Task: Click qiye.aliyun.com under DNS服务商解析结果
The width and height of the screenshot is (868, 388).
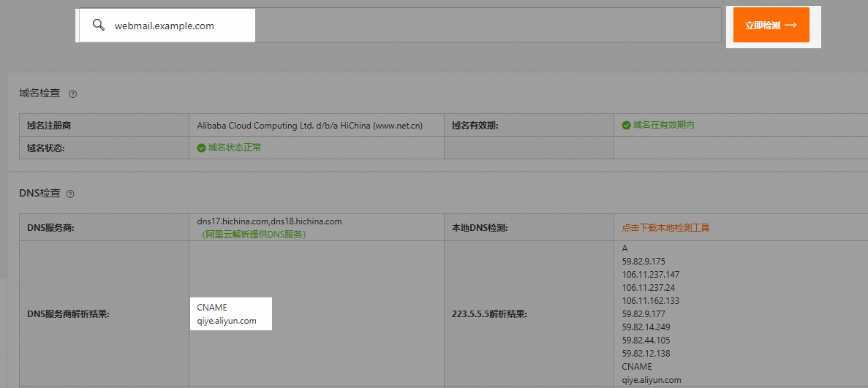Action: [227, 321]
